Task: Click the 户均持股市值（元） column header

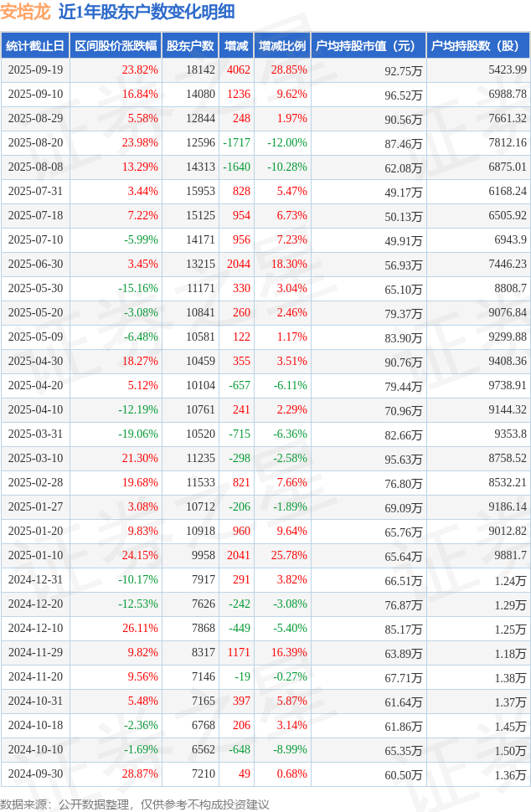Action: tap(369, 46)
